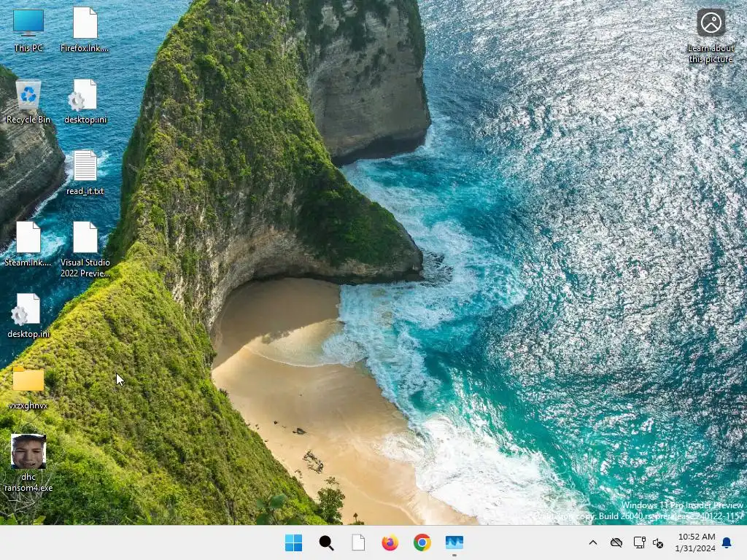Open the notifications bell

pyautogui.click(x=727, y=542)
